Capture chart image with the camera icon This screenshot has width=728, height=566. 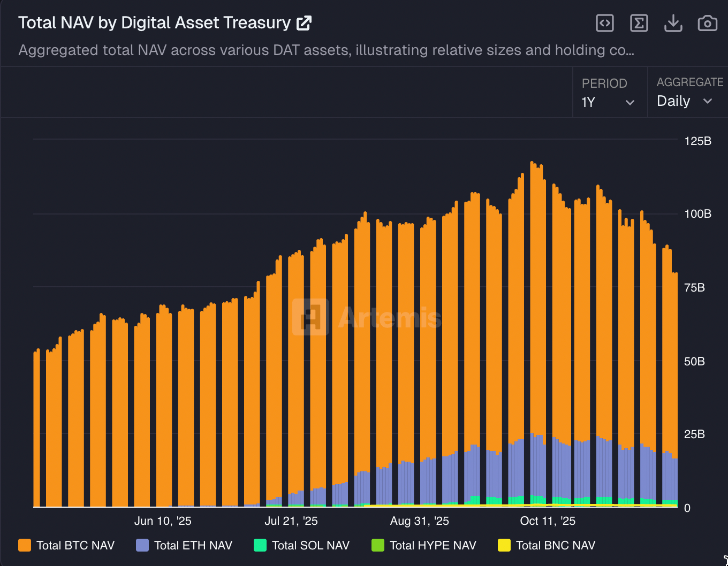707,23
